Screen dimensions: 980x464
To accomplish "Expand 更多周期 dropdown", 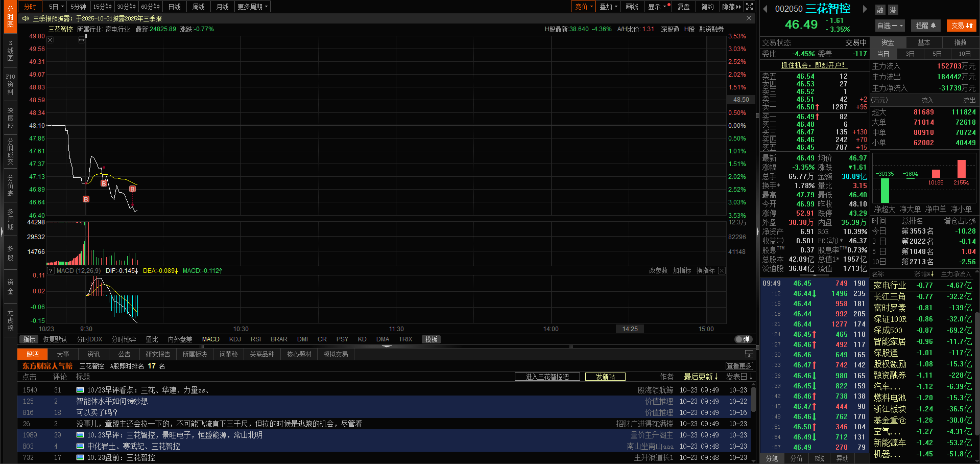I will [x=253, y=7].
